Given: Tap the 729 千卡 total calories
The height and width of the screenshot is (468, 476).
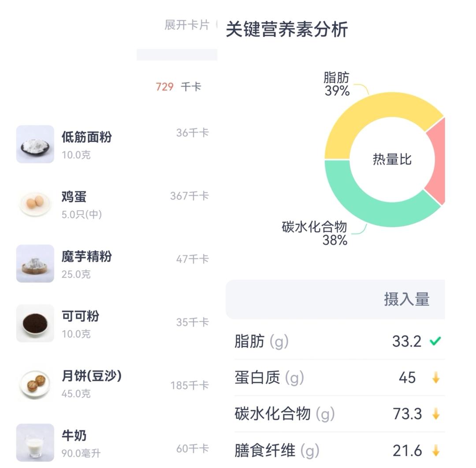Looking at the screenshot, I should [x=178, y=87].
